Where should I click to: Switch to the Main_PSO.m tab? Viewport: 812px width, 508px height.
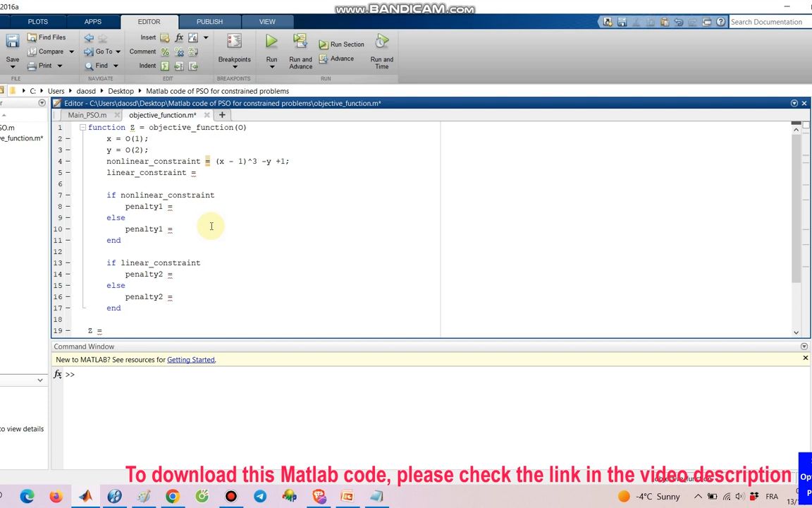click(87, 115)
